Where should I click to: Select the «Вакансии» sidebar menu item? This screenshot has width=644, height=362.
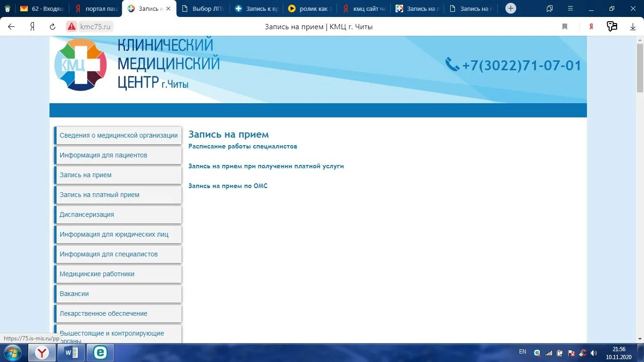74,293
